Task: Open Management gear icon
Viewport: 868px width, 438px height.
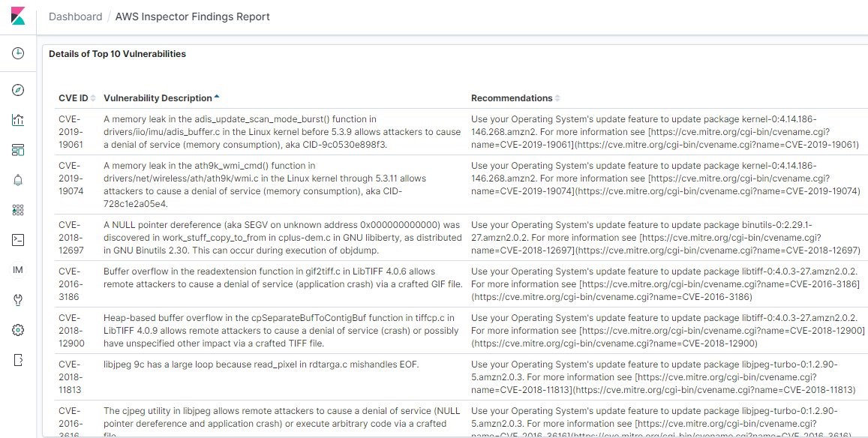Action: coord(18,330)
